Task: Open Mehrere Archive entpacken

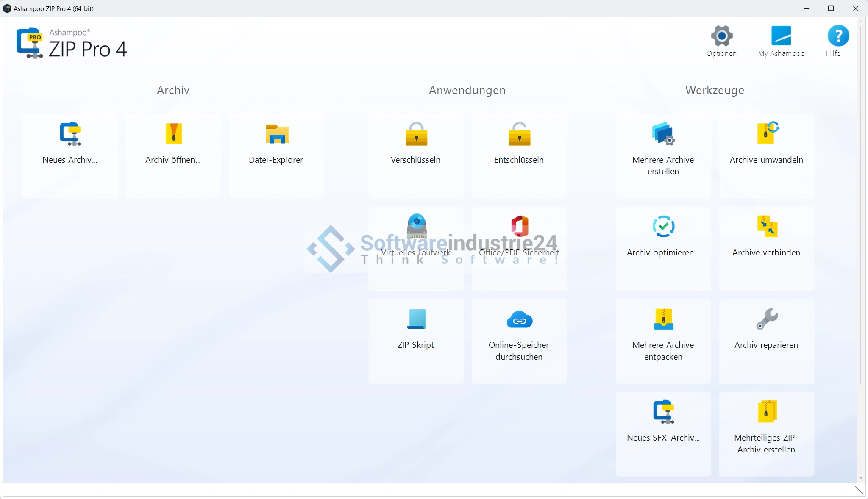Action: 663,341
